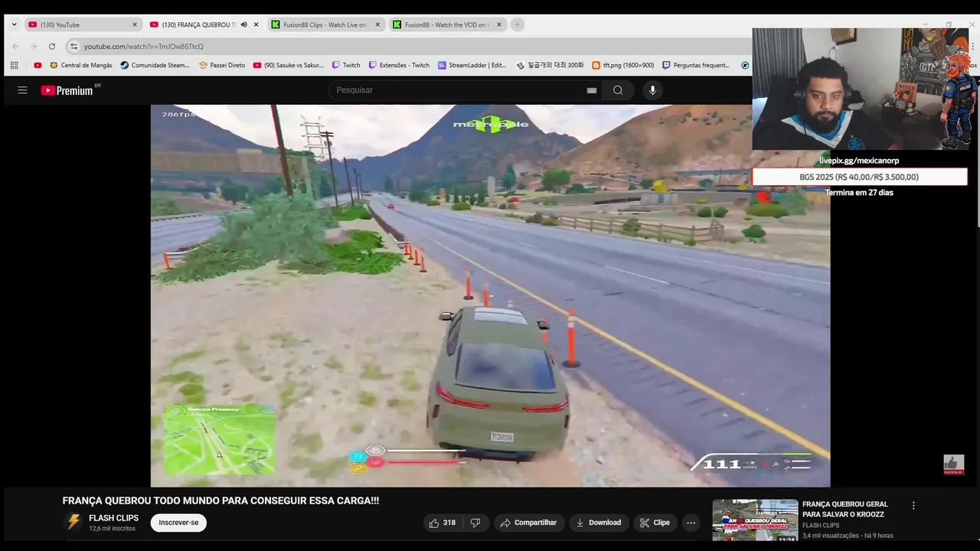Close the Fusion88 Watch the VOD tab
The image size is (980, 551).
click(499, 24)
